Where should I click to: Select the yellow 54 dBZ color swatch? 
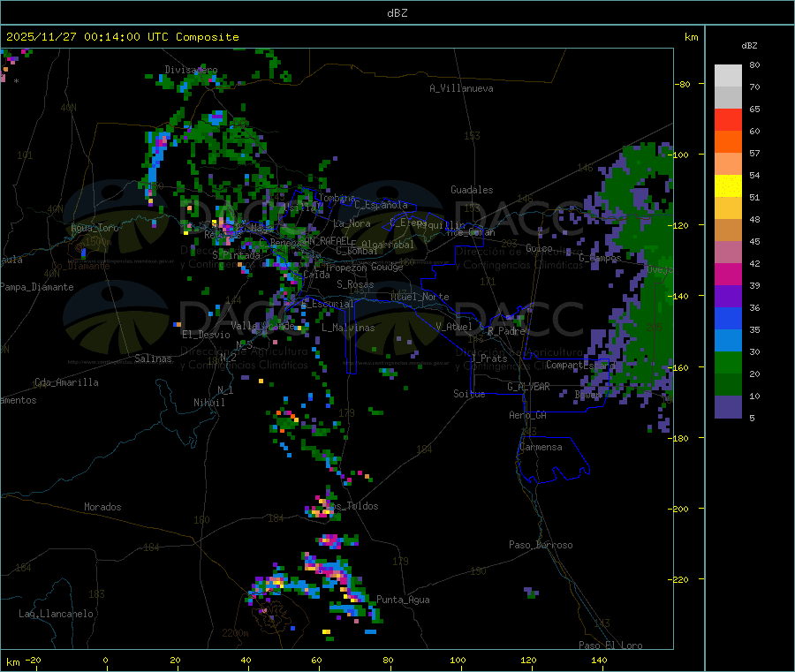point(728,186)
